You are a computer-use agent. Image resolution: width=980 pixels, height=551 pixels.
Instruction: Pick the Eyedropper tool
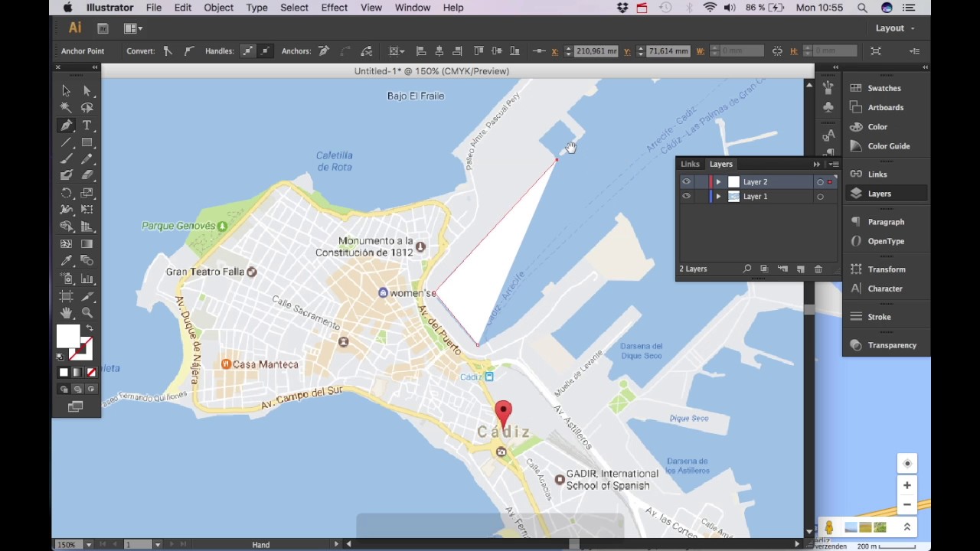pyautogui.click(x=67, y=261)
